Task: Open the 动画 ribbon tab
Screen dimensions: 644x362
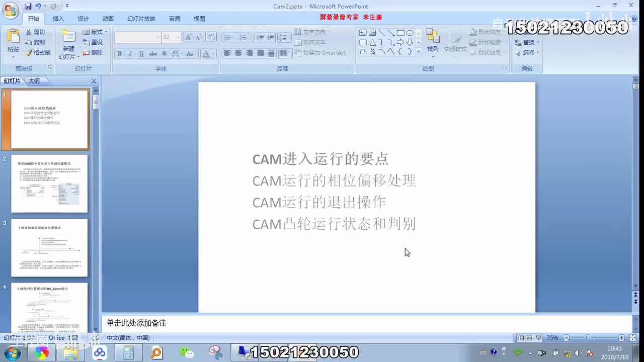Action: 108,19
